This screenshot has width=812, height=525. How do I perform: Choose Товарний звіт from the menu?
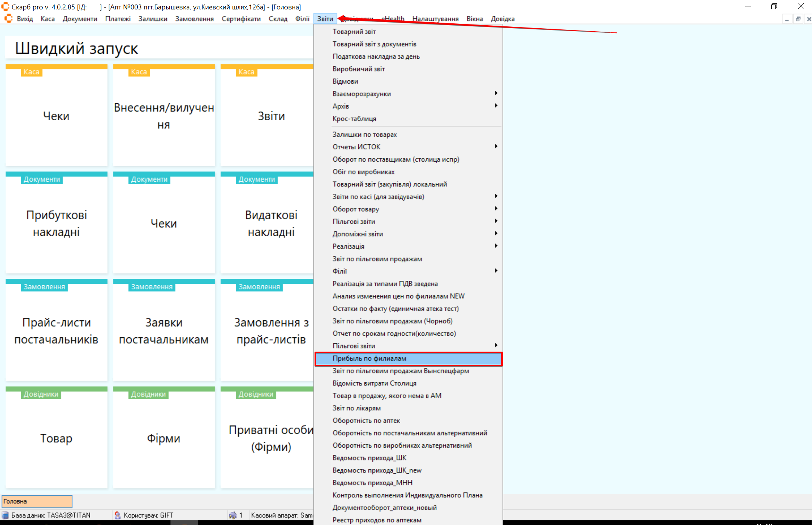pyautogui.click(x=354, y=32)
